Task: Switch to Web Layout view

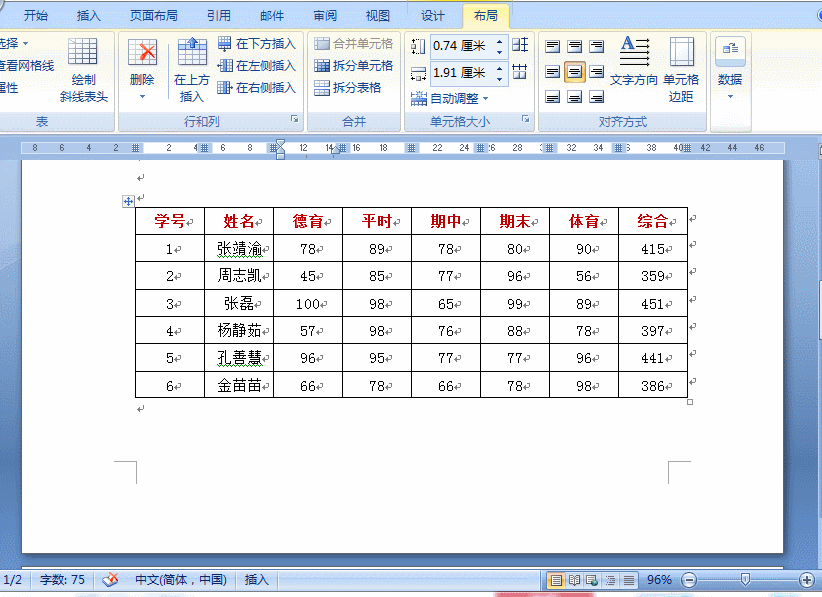Action: click(592, 580)
